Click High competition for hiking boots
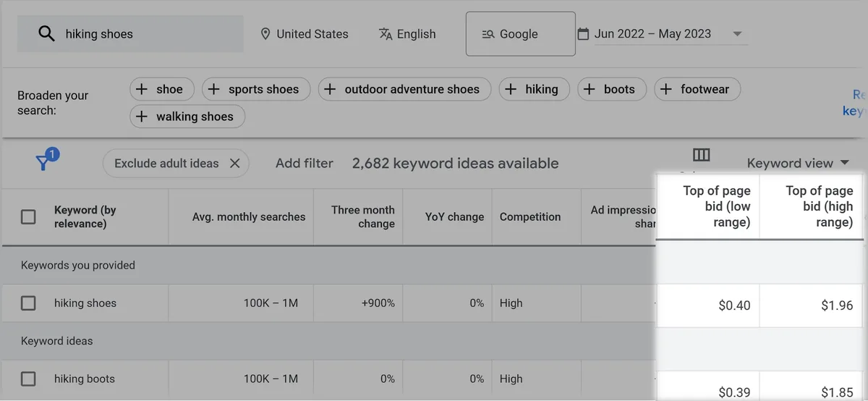This screenshot has width=868, height=401. [511, 379]
